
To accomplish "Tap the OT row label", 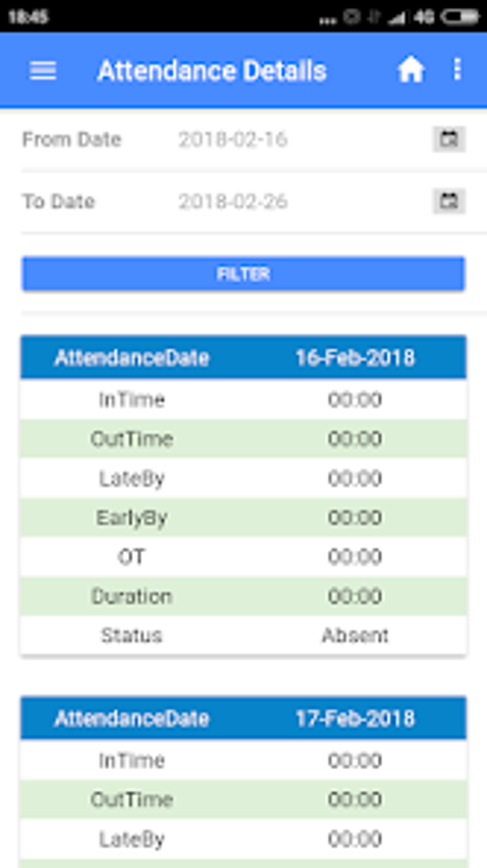I will [131, 557].
